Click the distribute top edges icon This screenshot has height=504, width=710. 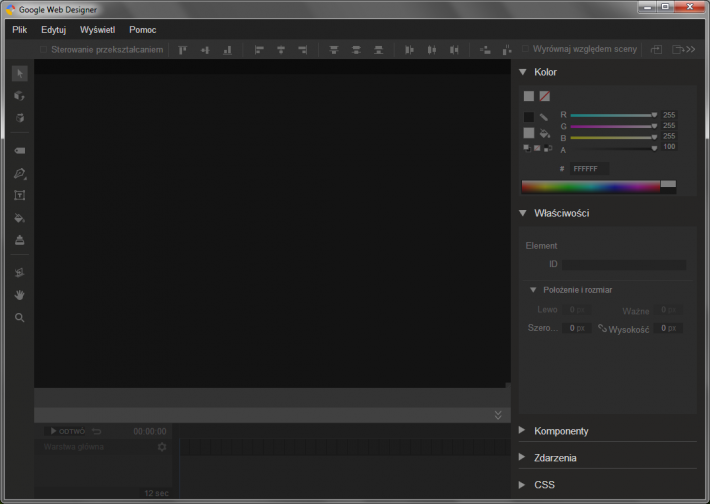[x=334, y=50]
